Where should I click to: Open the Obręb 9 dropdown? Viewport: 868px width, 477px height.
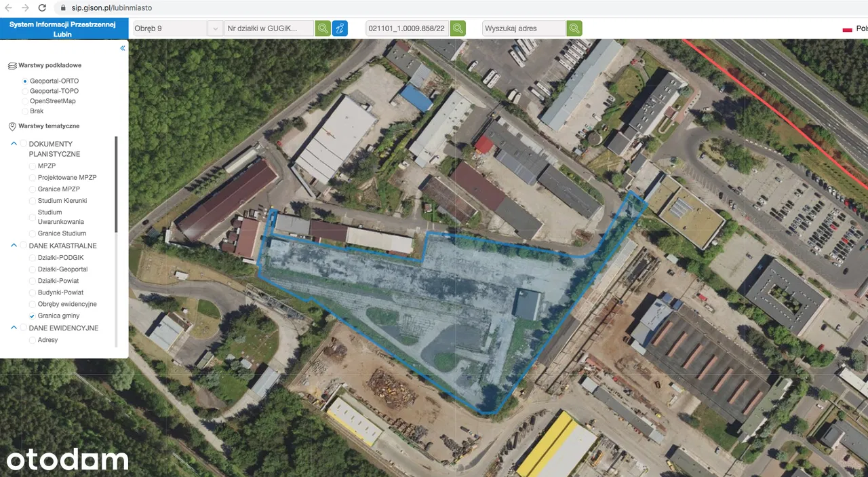(178, 28)
